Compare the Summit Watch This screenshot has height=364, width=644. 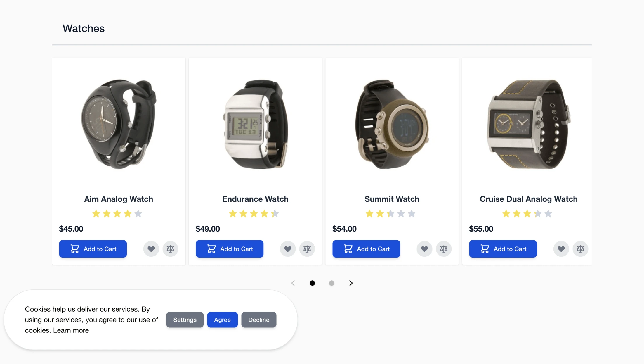[444, 249]
